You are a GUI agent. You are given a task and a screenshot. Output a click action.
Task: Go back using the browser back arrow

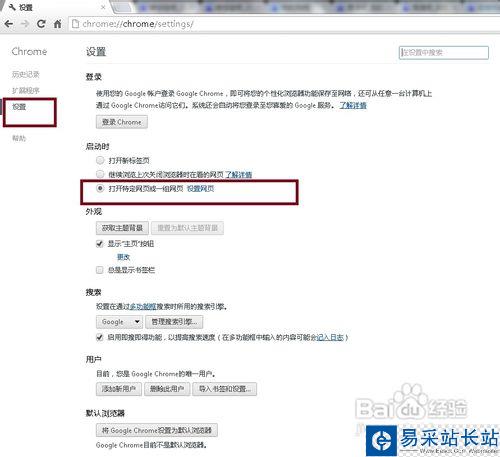pos(9,24)
